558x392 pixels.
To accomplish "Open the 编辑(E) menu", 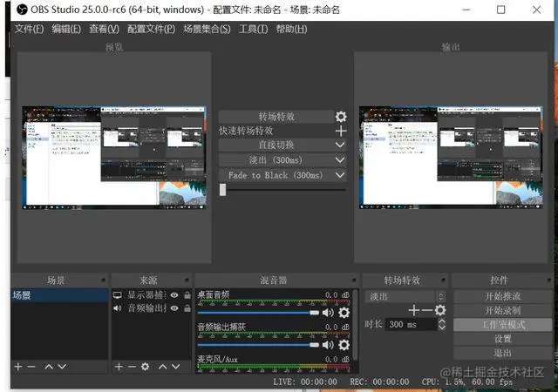I will [66, 29].
